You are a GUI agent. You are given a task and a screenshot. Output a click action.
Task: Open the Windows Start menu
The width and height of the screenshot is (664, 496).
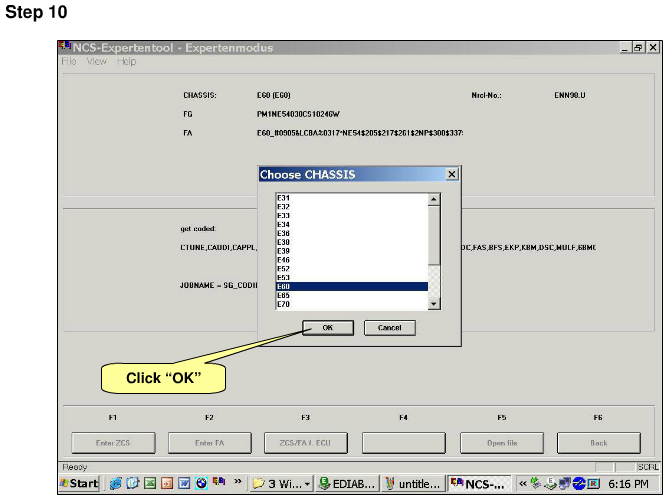pos(79,483)
